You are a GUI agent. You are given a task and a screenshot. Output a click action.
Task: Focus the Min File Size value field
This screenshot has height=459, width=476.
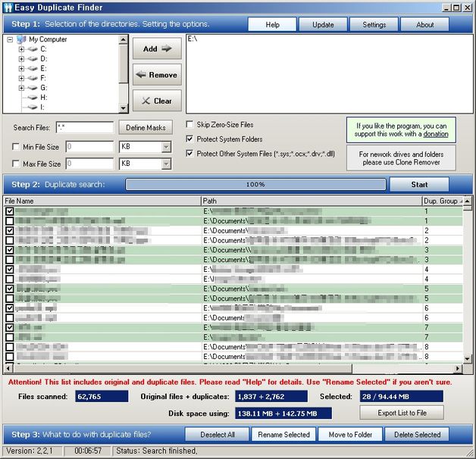tap(89, 147)
